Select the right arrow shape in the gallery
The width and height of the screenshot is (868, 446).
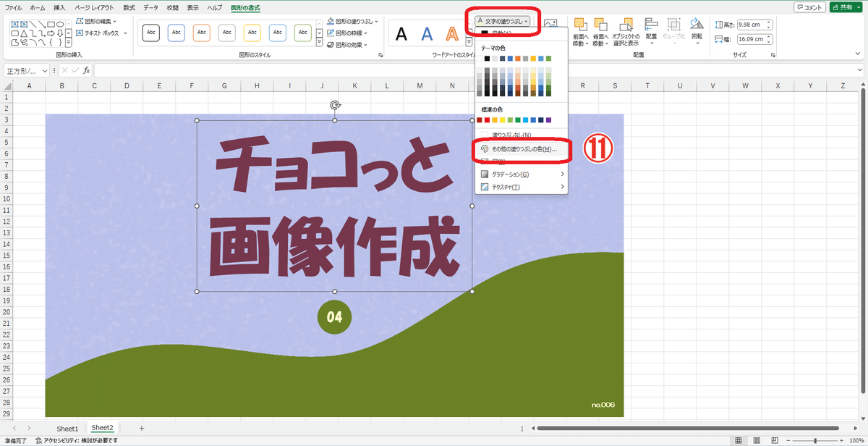(52, 33)
